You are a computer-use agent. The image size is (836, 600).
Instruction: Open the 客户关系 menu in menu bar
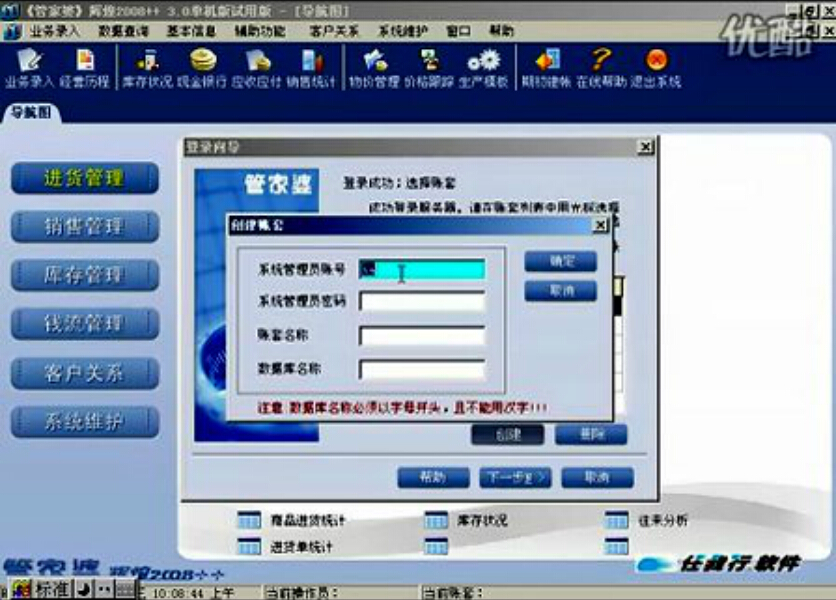(x=334, y=31)
